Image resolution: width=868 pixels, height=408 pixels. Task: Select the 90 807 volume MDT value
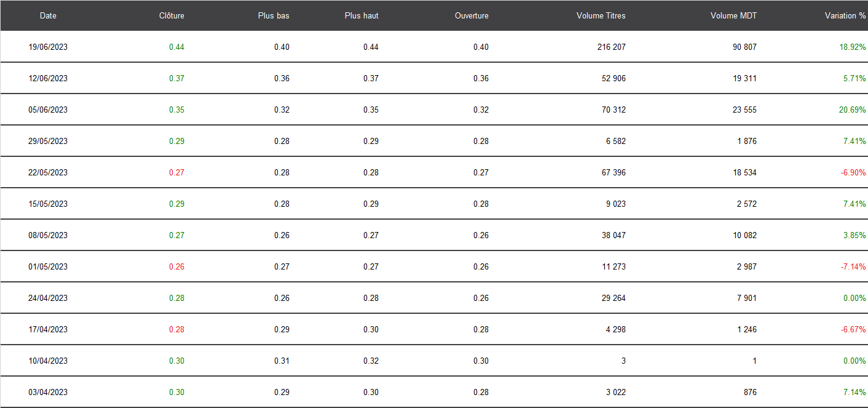[744, 47]
